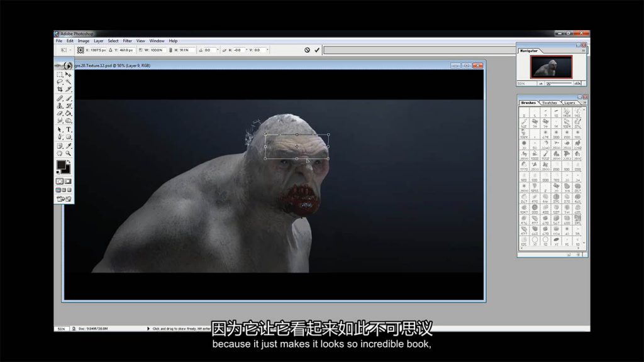This screenshot has height=362, width=644.
Task: Click the X position input field
Action: coord(97,50)
